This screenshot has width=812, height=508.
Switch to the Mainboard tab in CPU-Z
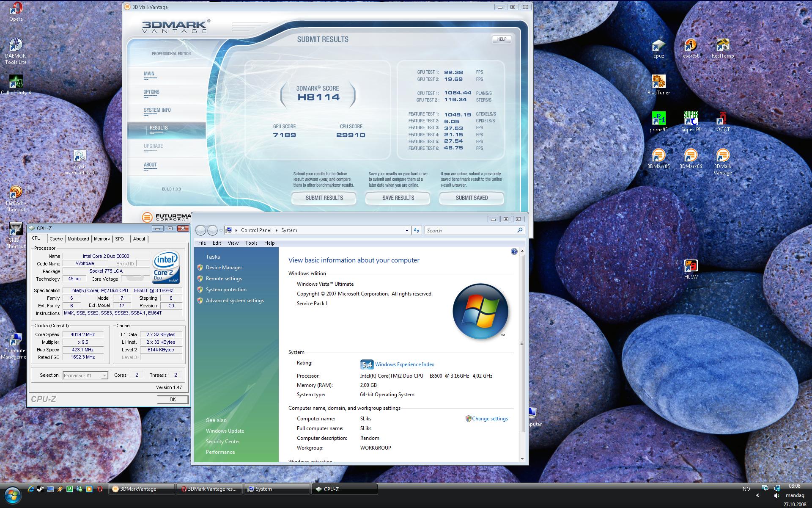78,239
